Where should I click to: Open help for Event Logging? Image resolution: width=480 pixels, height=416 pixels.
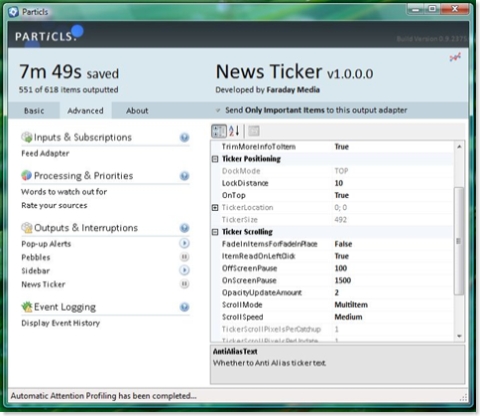184,307
